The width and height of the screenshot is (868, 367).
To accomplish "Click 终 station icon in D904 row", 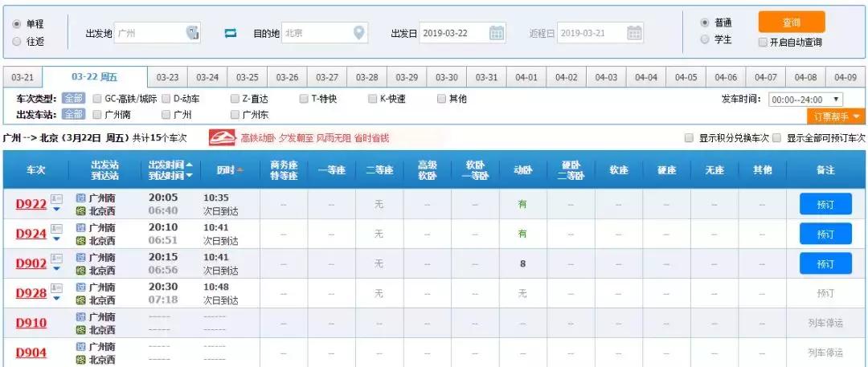I will coord(81,360).
